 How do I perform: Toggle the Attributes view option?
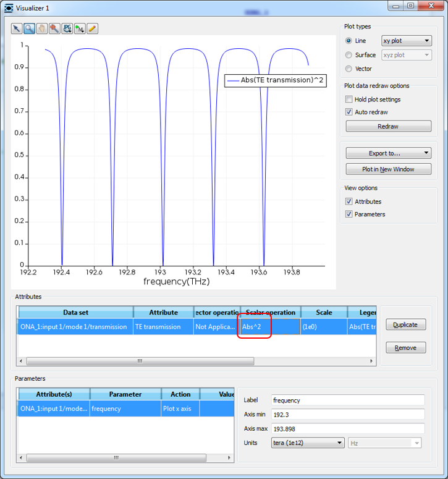(x=349, y=201)
